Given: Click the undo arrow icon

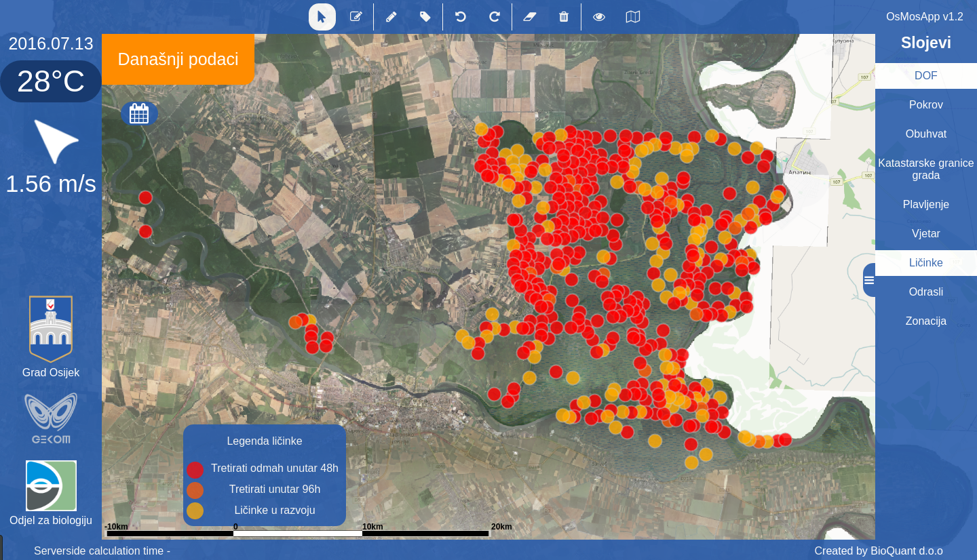Looking at the screenshot, I should 460,17.
